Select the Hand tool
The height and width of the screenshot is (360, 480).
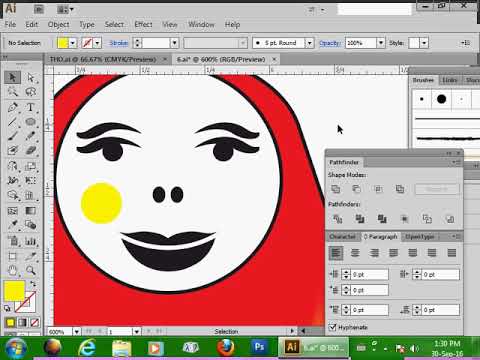(x=13, y=270)
